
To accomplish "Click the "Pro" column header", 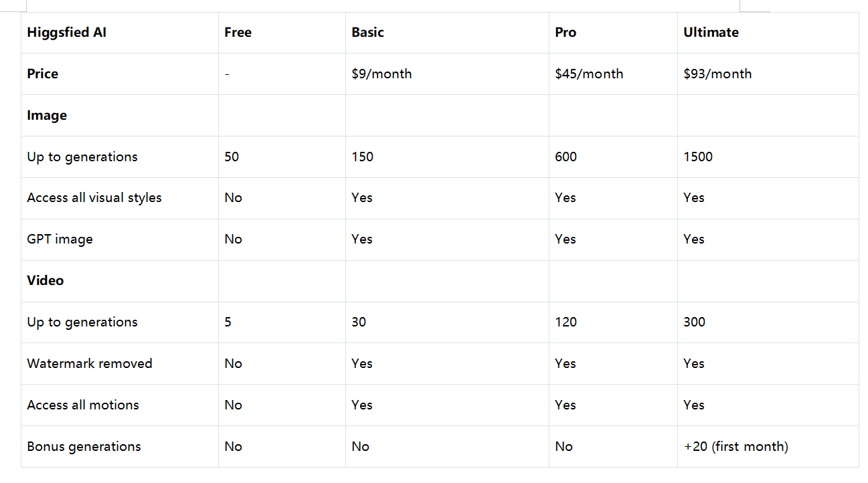I will [x=566, y=33].
